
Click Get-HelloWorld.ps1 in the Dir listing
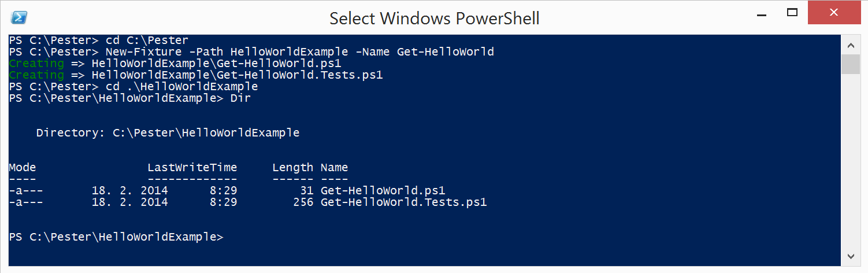[383, 191]
